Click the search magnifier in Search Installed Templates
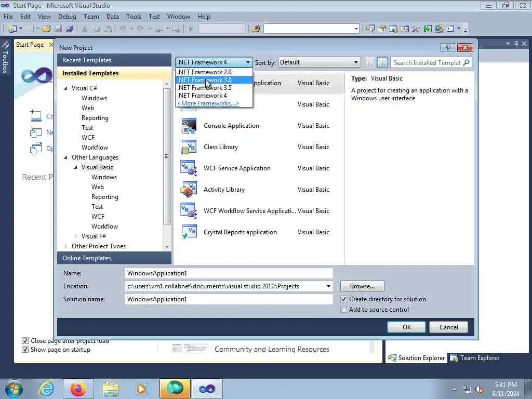Viewport: 532px width, 399px height. click(x=467, y=62)
